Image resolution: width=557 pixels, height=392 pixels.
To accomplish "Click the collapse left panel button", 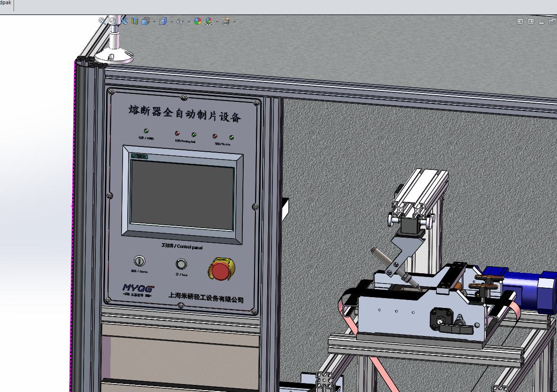I will point(520,21).
